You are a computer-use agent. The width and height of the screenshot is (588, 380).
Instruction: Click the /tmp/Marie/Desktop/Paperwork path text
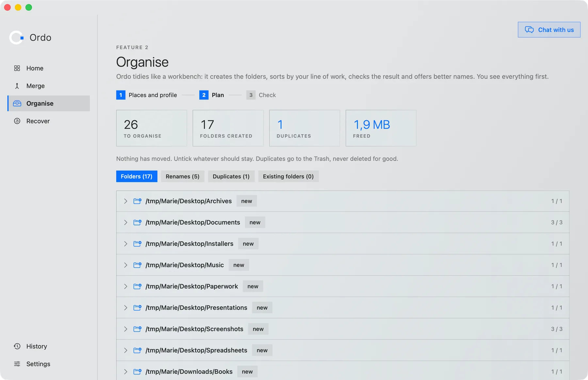192,286
